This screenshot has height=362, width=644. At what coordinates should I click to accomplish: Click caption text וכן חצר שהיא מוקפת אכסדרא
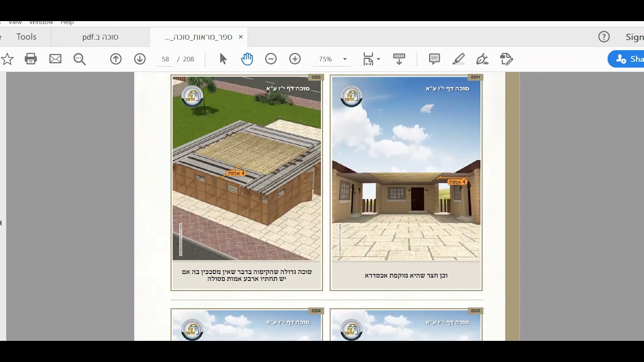(406, 276)
